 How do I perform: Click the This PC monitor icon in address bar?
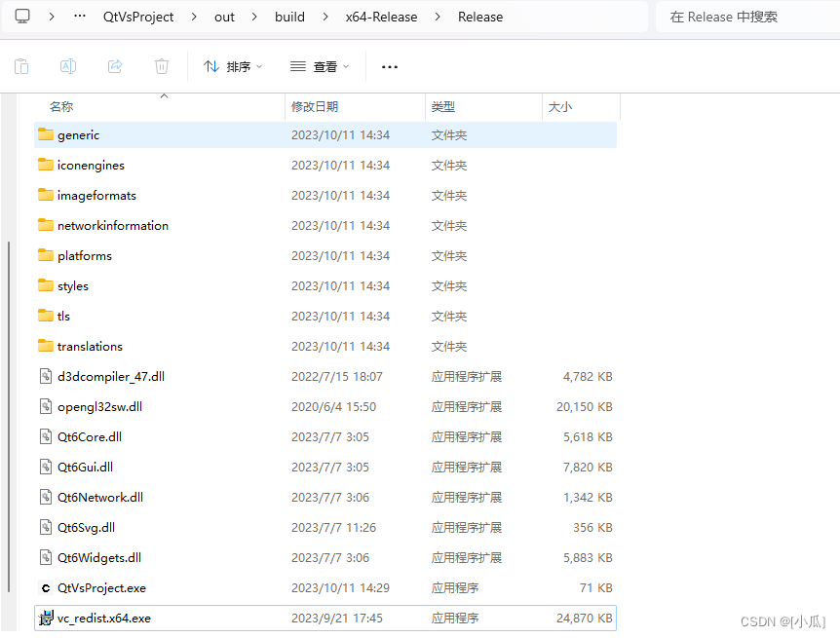point(22,17)
